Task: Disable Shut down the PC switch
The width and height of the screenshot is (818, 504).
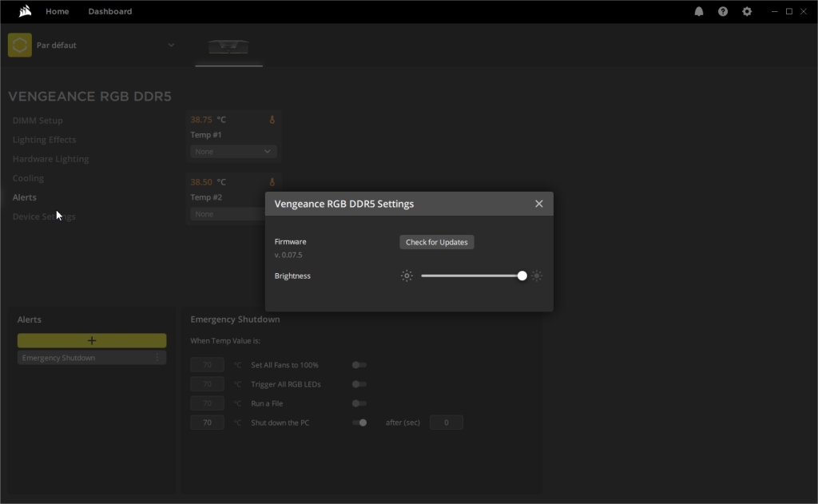Action: tap(359, 423)
